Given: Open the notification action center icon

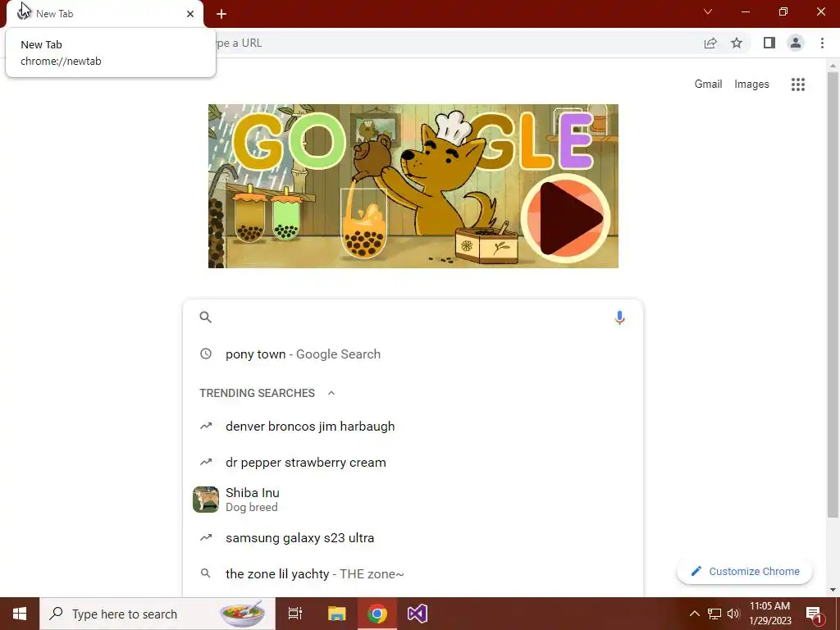Looking at the screenshot, I should [x=814, y=614].
